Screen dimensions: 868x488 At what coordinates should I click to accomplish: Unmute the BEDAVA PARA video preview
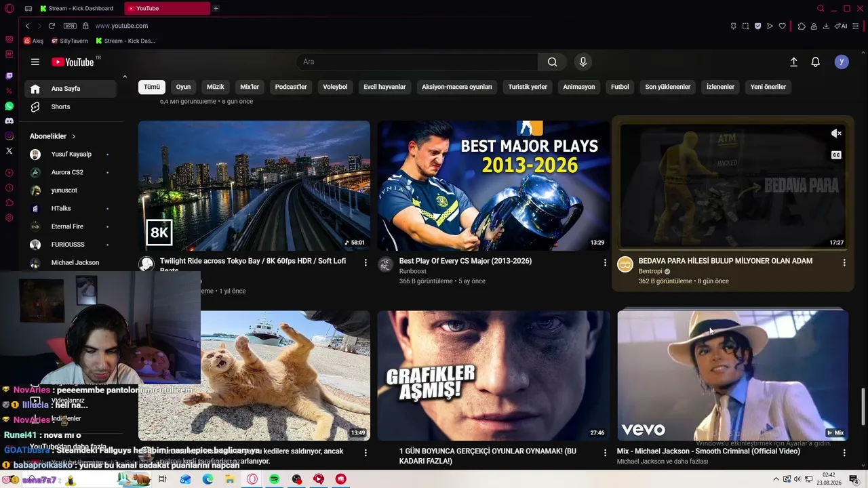pyautogui.click(x=836, y=134)
